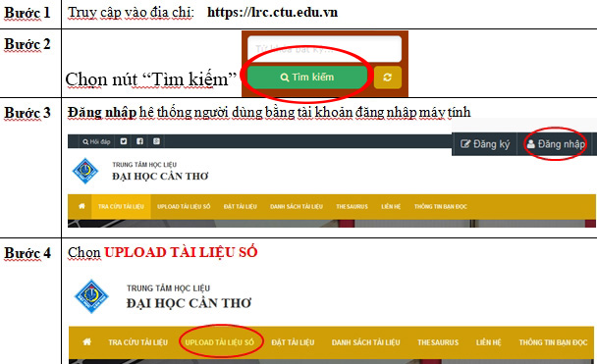
Task: Select THESAURUS in lower navigation bar
Action: tap(438, 342)
